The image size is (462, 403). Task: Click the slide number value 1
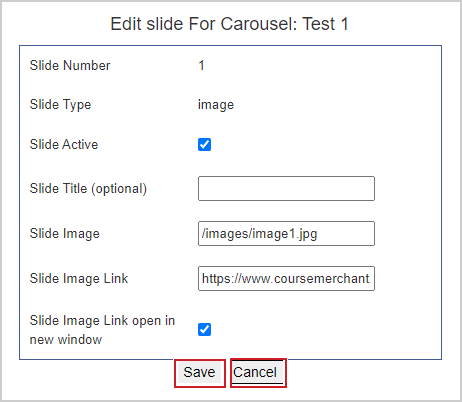point(202,65)
